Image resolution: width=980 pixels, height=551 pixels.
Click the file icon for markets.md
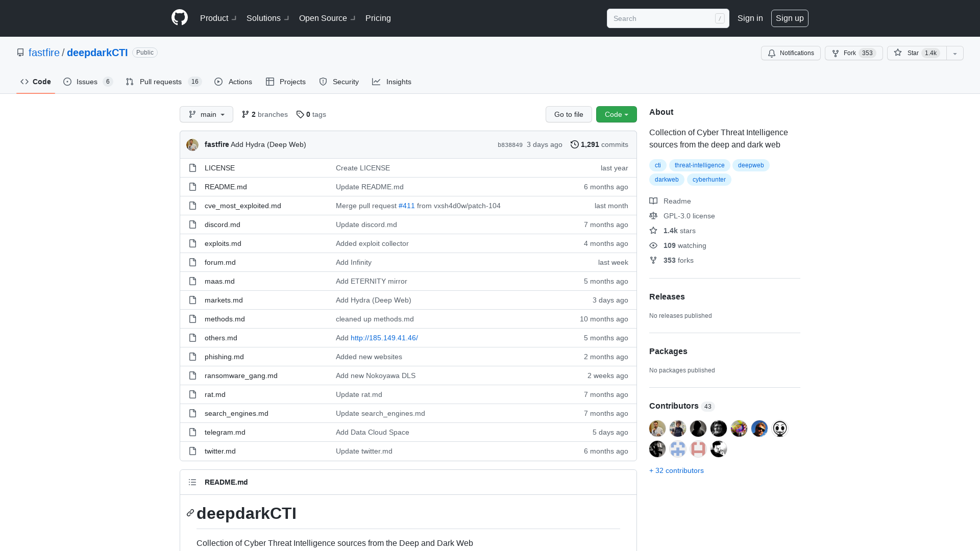pos(192,300)
